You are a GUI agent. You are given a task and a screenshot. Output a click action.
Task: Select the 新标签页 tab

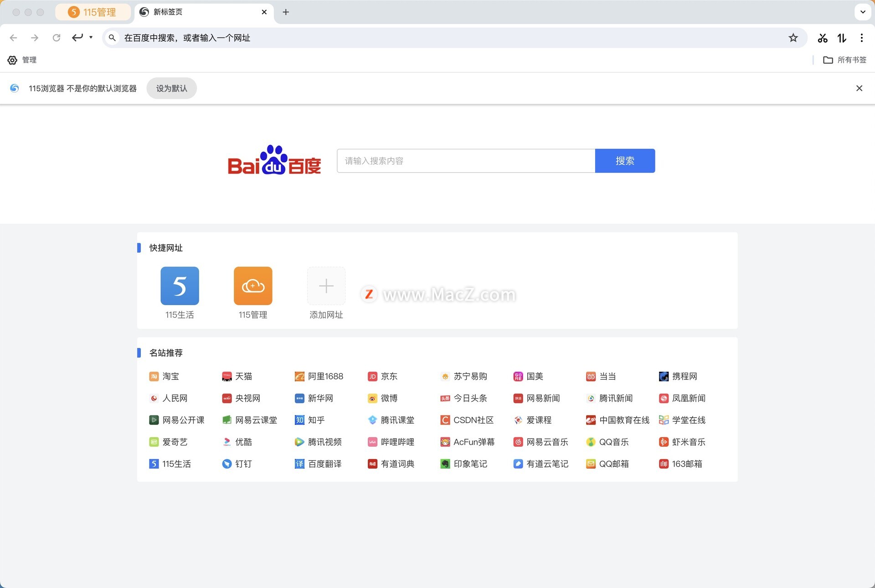coord(204,12)
